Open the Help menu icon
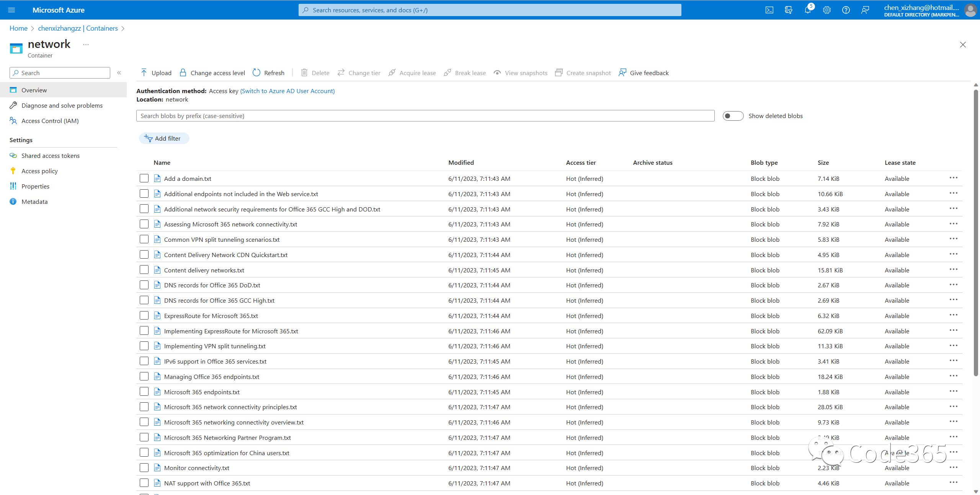 click(846, 10)
